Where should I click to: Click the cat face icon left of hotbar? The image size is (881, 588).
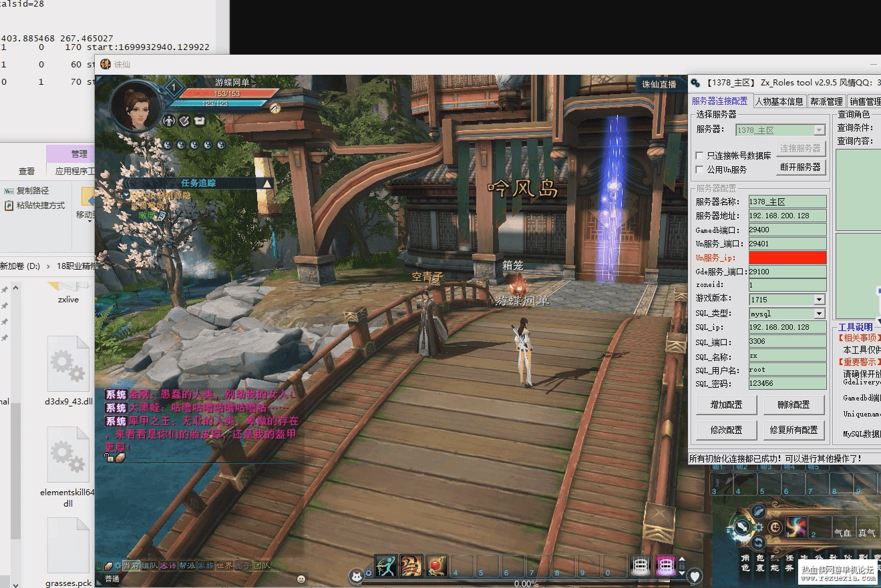pos(356,577)
